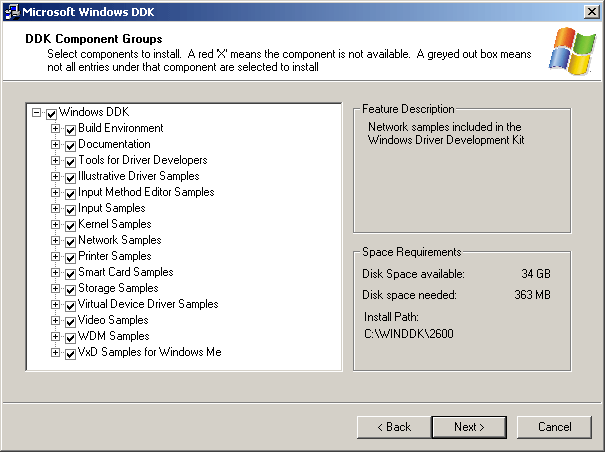Toggle the Tools for Driver Developers checkbox
This screenshot has height=452, width=605.
(x=70, y=162)
